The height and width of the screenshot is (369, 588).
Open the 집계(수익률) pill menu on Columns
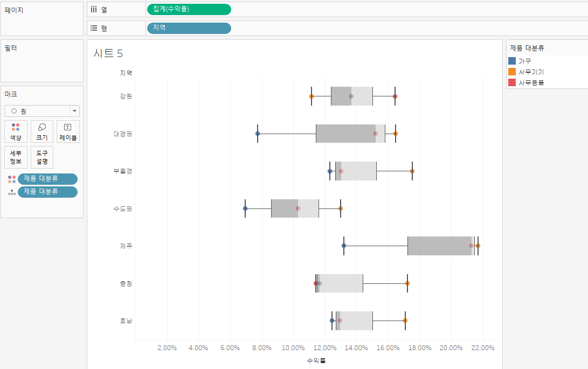pyautogui.click(x=226, y=9)
